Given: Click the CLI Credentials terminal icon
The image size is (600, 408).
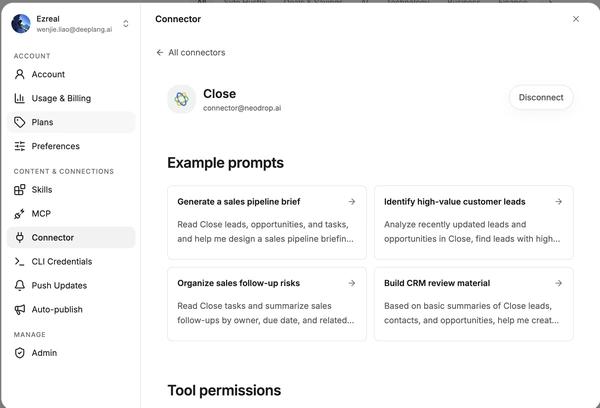Looking at the screenshot, I should point(20,261).
